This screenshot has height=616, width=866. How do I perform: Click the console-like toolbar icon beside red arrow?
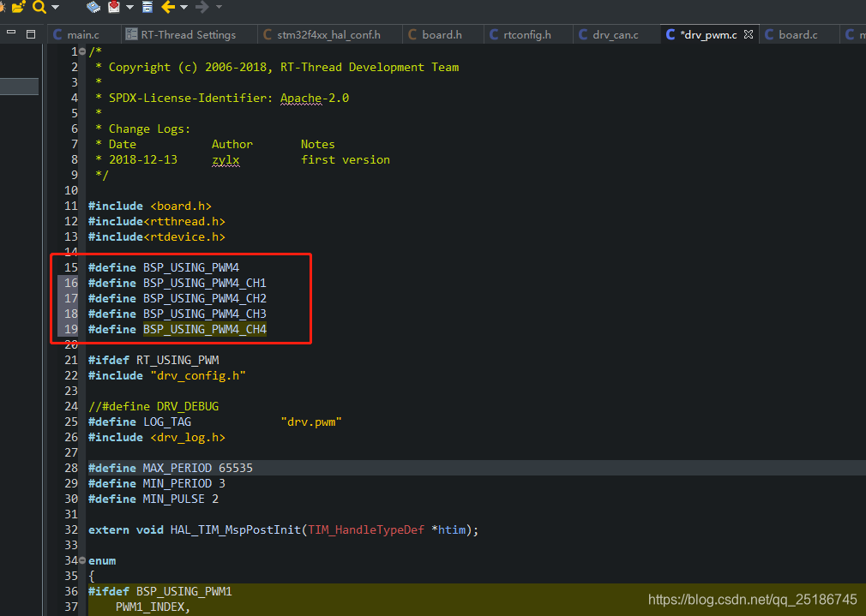pos(147,7)
